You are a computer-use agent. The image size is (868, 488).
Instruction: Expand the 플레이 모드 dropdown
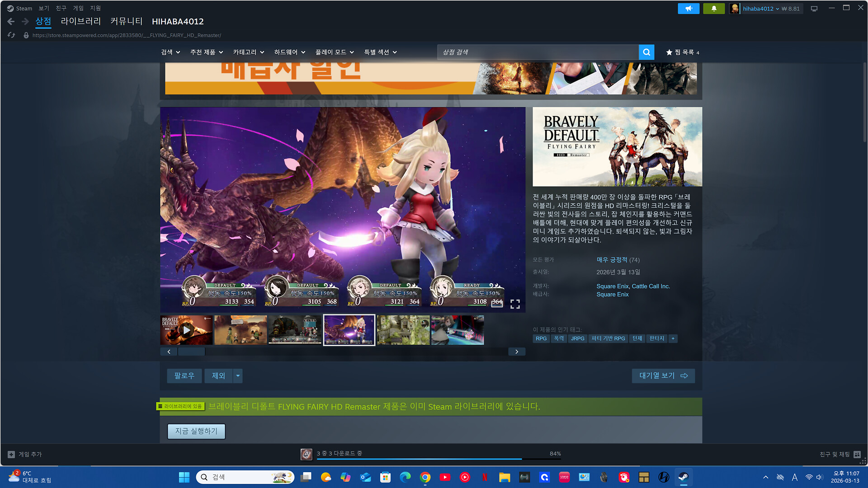pyautogui.click(x=334, y=52)
